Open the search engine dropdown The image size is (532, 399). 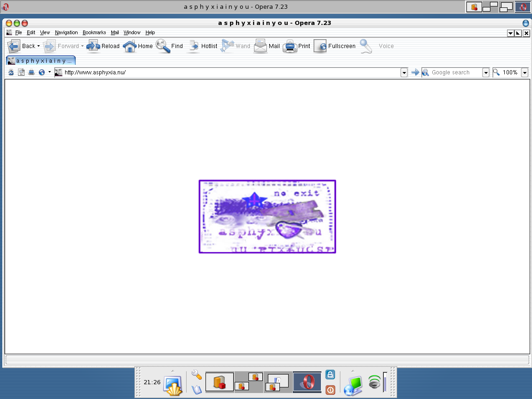(485, 73)
